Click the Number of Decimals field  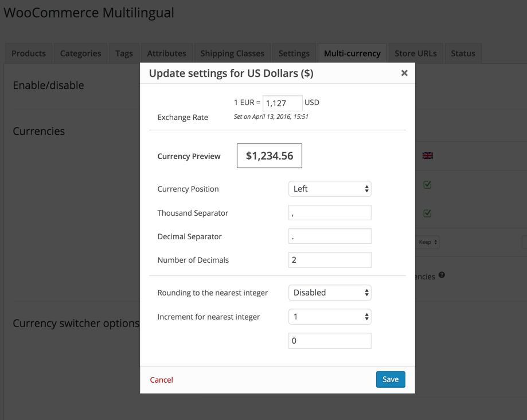click(x=330, y=259)
